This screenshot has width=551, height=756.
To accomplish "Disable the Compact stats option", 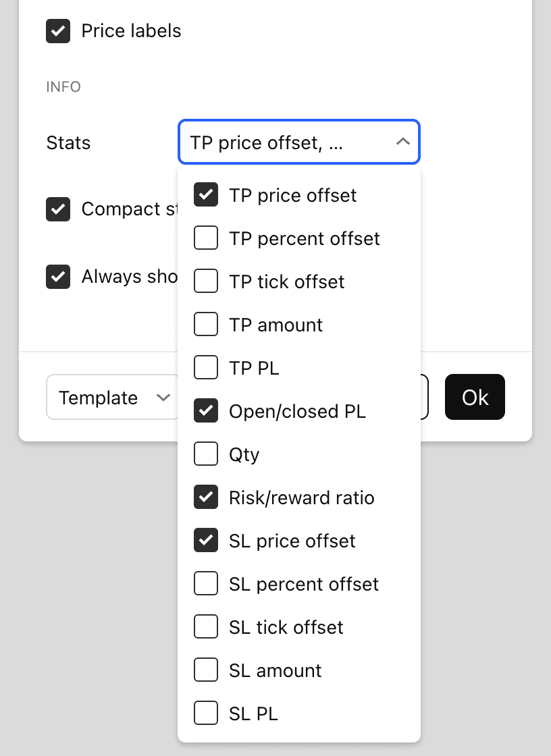I will pyautogui.click(x=58, y=209).
